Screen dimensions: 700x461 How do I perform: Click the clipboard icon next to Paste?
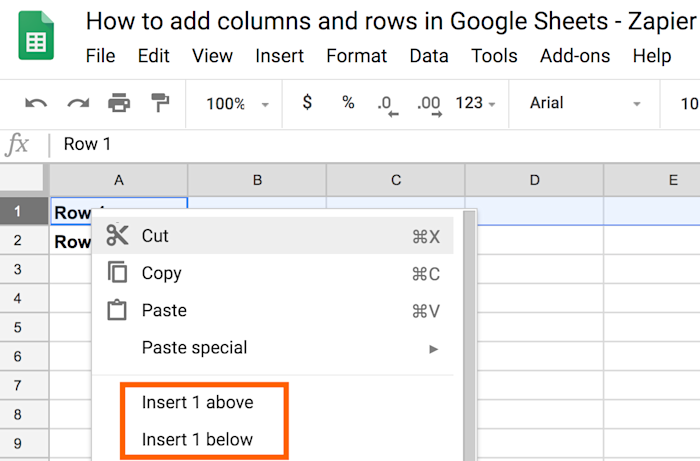[117, 310]
